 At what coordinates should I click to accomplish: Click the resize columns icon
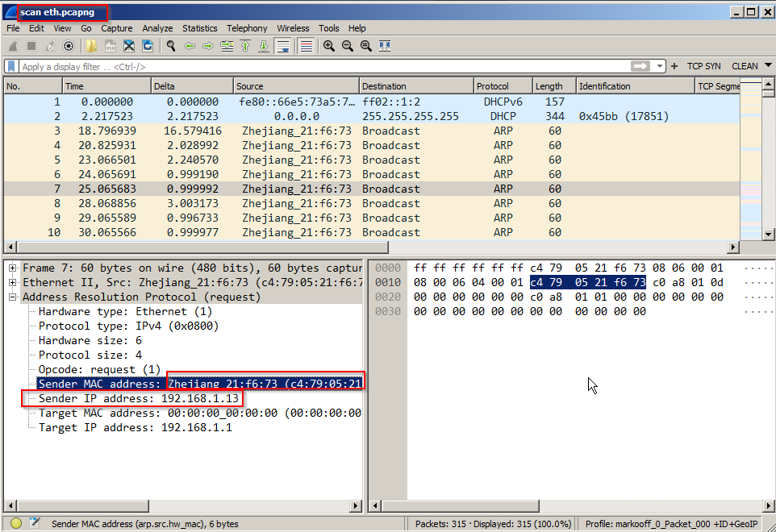tap(385, 46)
